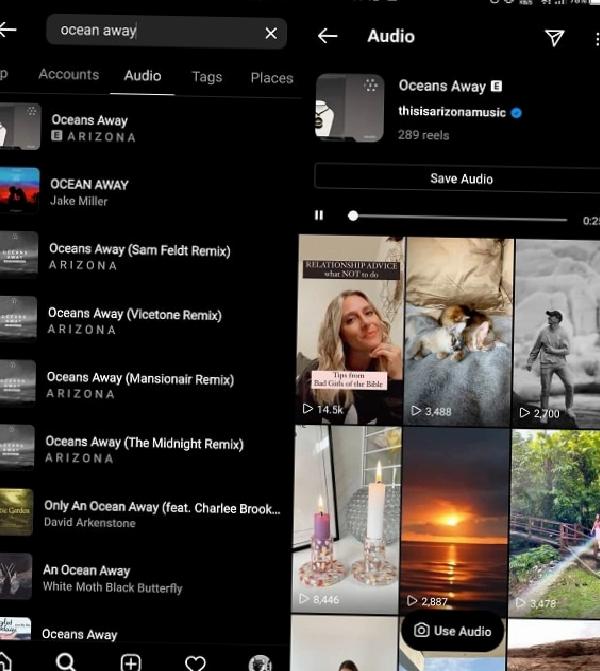Open the sunset reel with 2,887 plays
The image size is (600, 671).
455,521
